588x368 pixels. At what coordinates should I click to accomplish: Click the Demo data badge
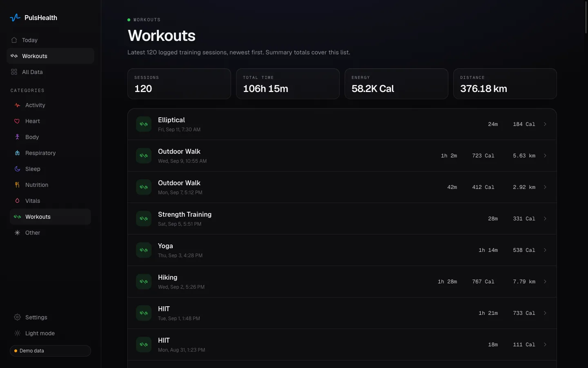(50, 351)
